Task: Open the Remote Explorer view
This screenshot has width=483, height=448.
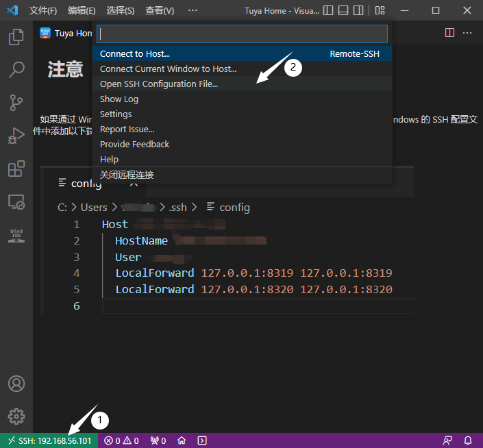Action: [16, 202]
